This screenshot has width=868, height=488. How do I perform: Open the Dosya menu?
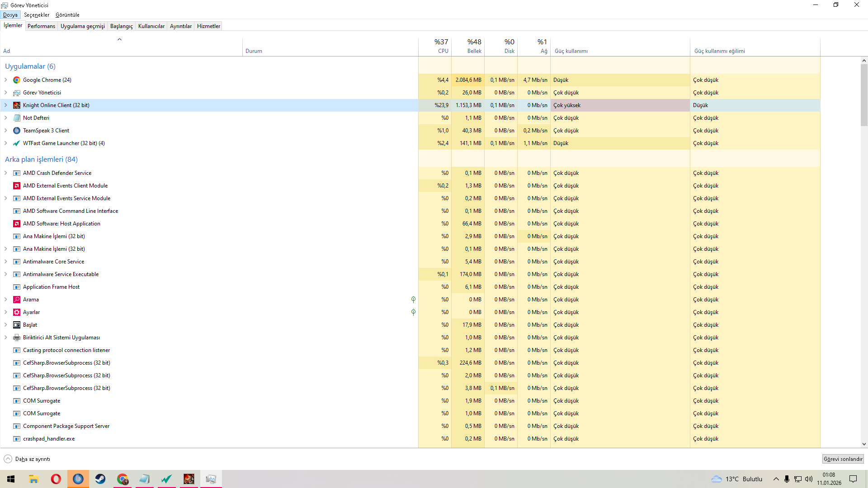point(10,15)
